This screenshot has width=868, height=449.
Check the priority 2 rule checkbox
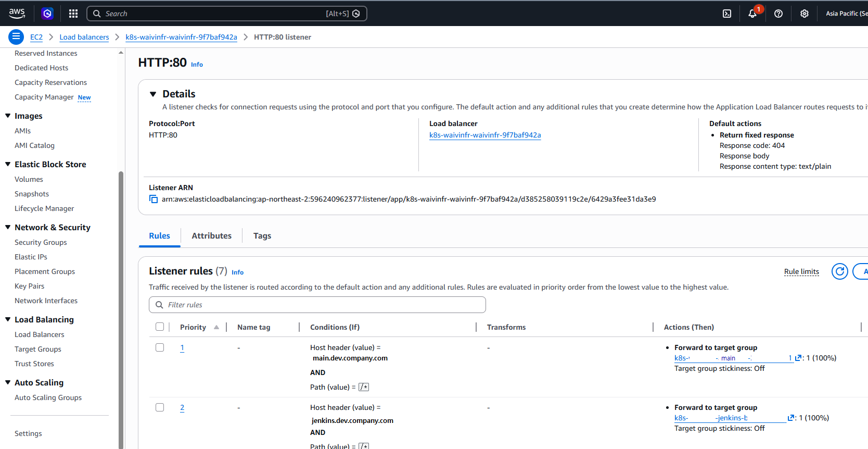pyautogui.click(x=160, y=407)
